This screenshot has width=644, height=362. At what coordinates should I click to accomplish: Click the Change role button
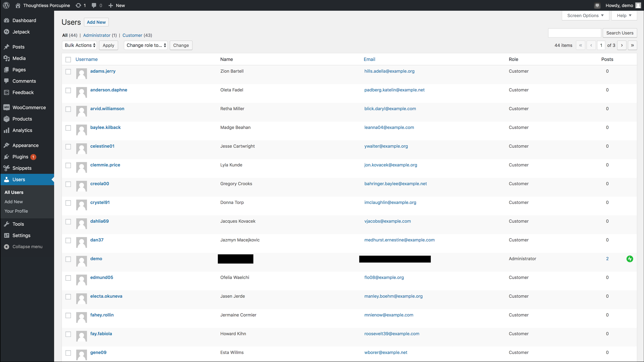click(181, 45)
